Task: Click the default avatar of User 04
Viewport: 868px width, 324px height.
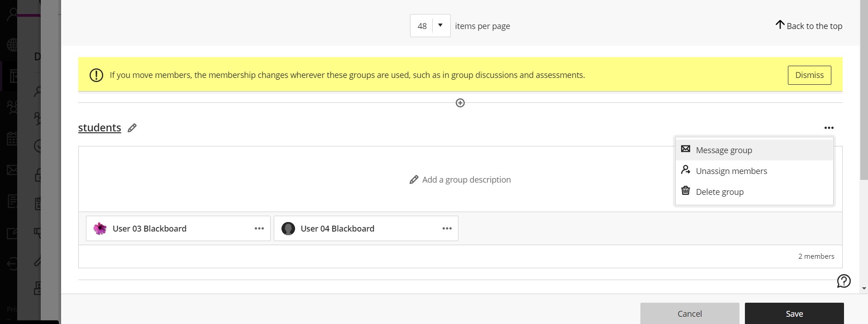Action: [288, 228]
